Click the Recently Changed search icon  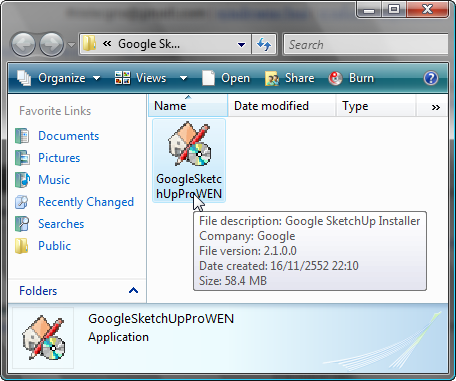click(x=22, y=202)
